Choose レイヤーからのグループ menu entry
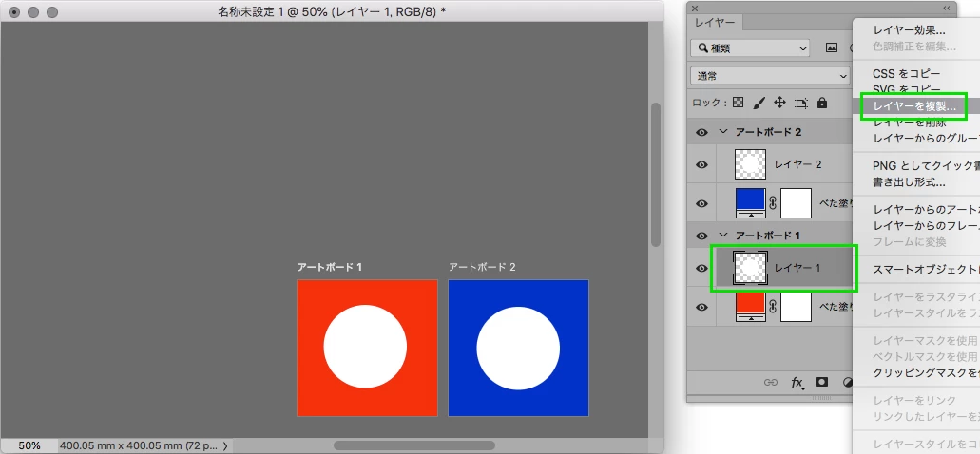The height and width of the screenshot is (454, 980). click(926, 139)
